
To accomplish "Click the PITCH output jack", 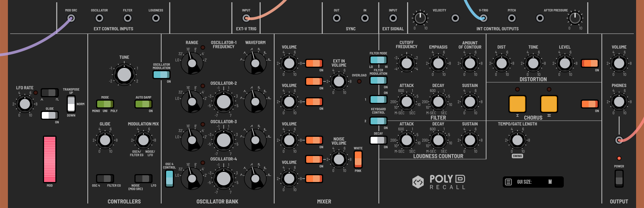I will (x=512, y=18).
